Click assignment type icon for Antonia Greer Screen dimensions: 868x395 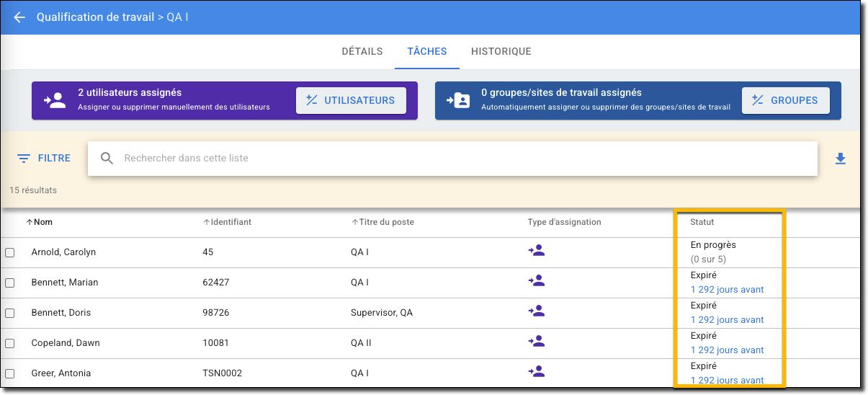pyautogui.click(x=536, y=372)
